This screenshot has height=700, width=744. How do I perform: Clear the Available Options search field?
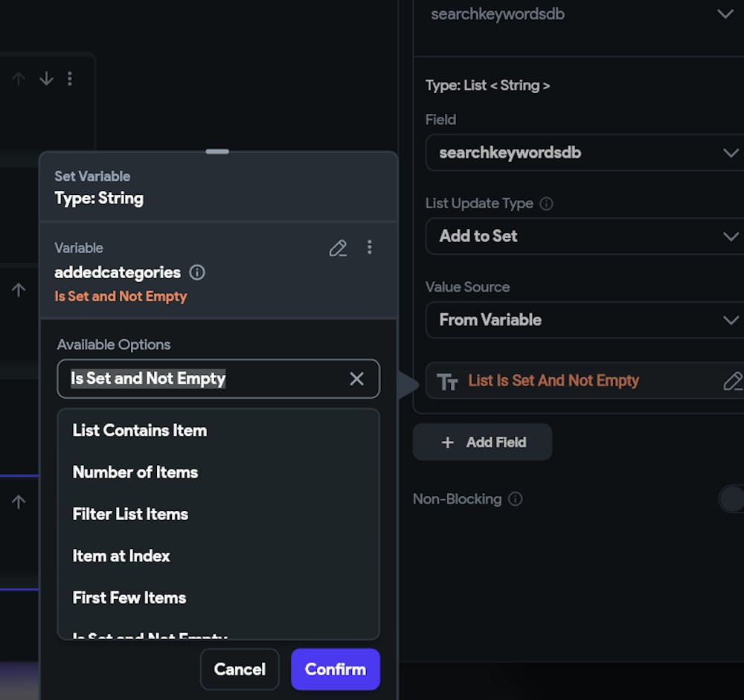pyautogui.click(x=357, y=379)
